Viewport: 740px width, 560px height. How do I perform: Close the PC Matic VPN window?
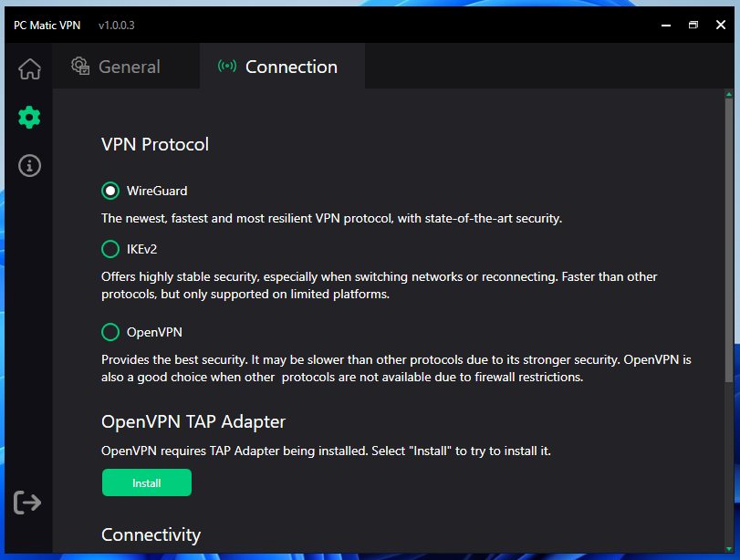pyautogui.click(x=722, y=25)
